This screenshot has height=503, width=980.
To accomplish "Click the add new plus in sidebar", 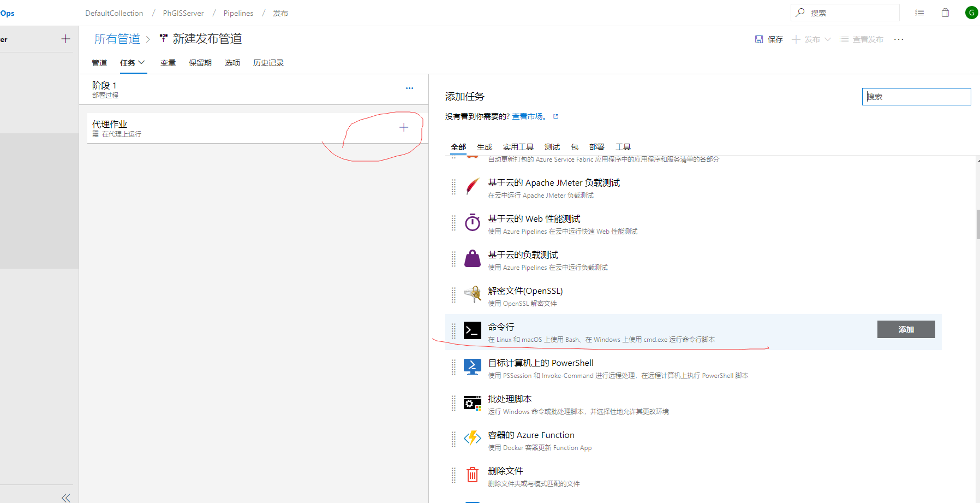I will click(x=65, y=39).
